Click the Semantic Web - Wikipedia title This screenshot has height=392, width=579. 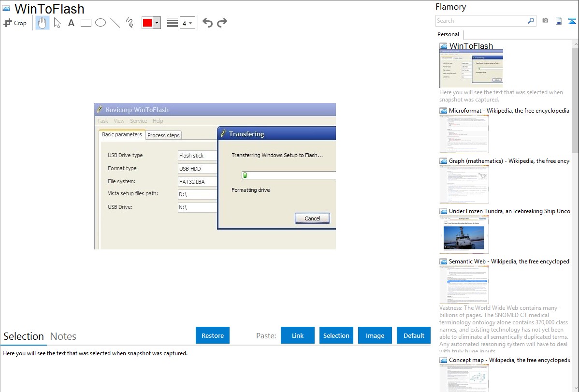[509, 261]
